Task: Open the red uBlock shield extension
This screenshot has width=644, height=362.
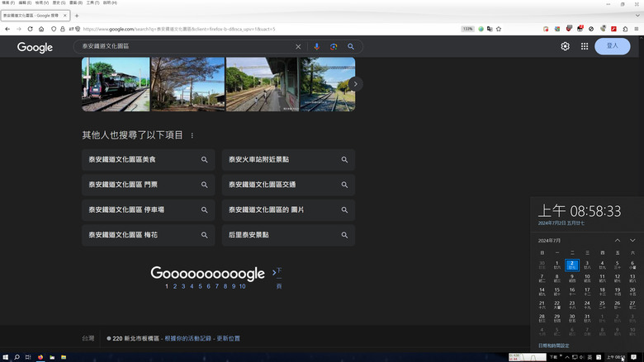Action: (569, 29)
